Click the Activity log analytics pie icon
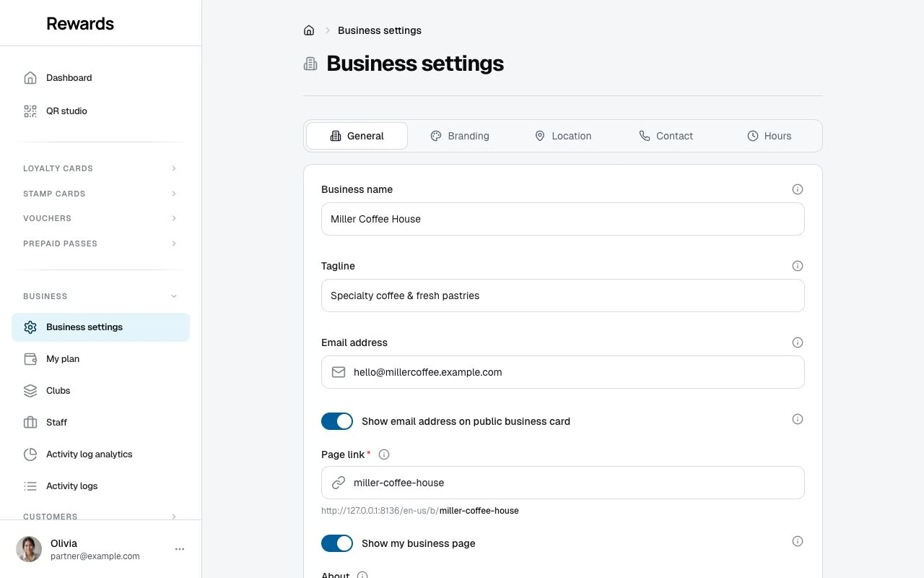The image size is (924, 578). point(30,454)
